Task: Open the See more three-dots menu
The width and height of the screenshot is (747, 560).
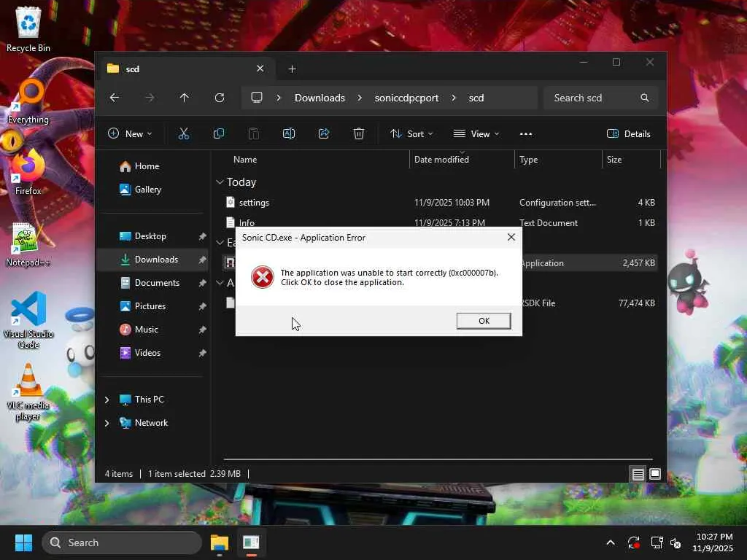Action: 526,134
